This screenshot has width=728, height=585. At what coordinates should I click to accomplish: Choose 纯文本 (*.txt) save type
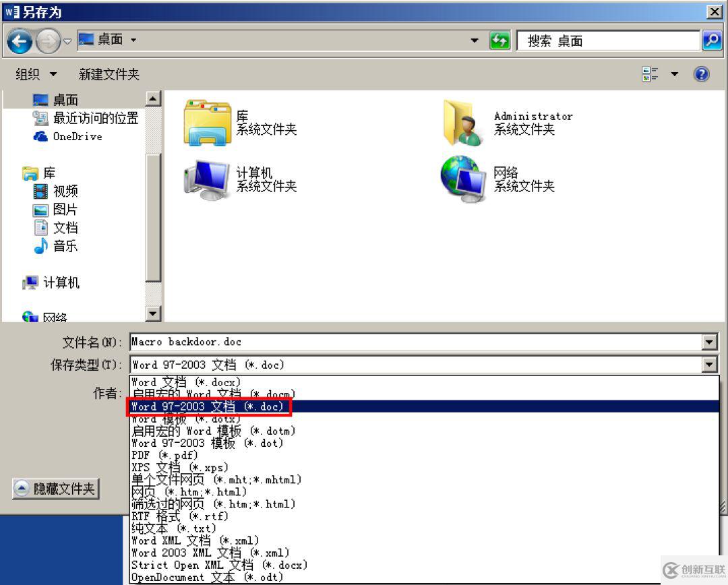click(424, 528)
